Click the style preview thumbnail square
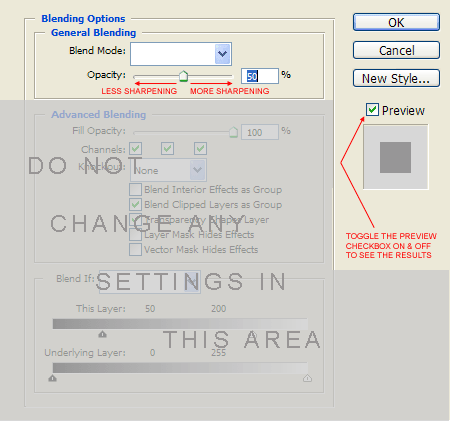This screenshot has width=450, height=421. (395, 157)
